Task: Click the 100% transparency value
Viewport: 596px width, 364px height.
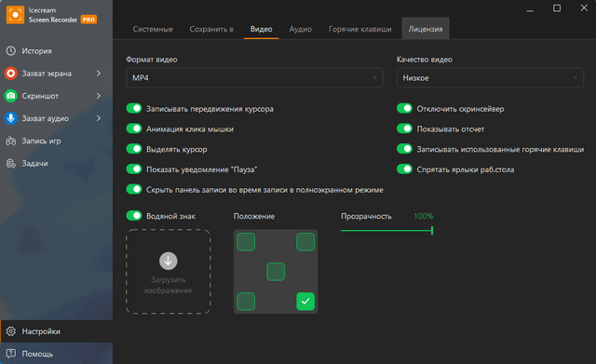Action: 423,216
